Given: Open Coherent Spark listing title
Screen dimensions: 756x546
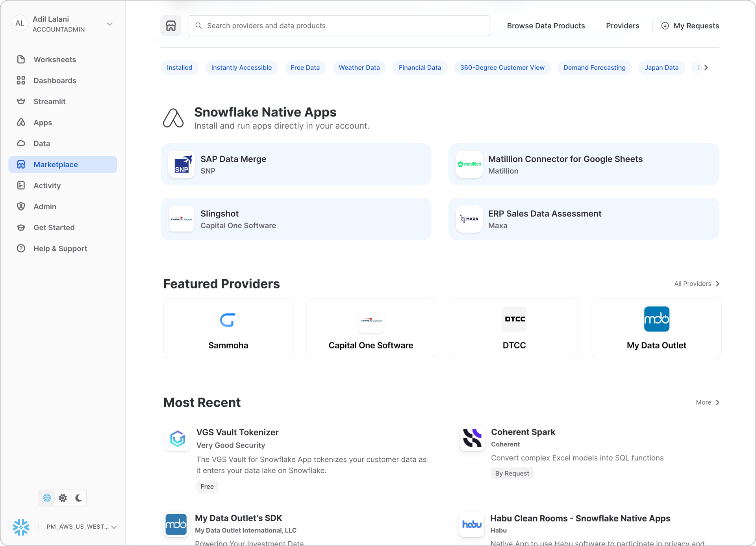Looking at the screenshot, I should (x=523, y=432).
